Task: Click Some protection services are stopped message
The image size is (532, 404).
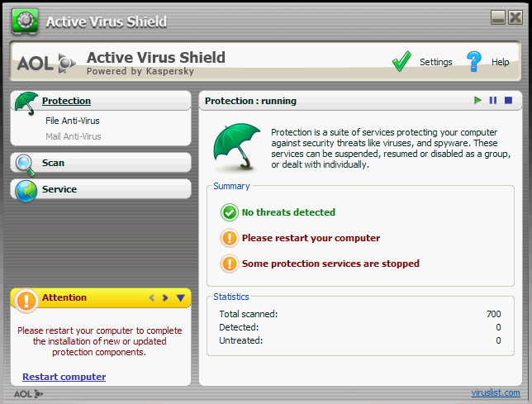Action: tap(330, 264)
